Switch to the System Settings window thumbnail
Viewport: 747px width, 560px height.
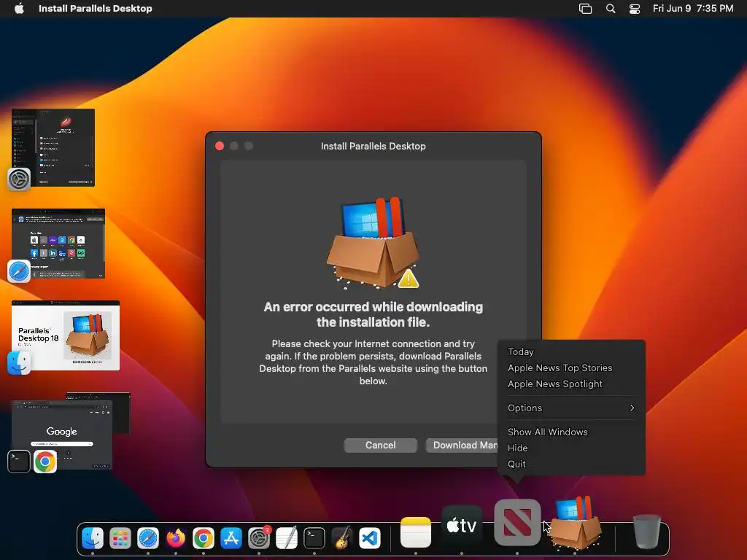tap(53, 147)
